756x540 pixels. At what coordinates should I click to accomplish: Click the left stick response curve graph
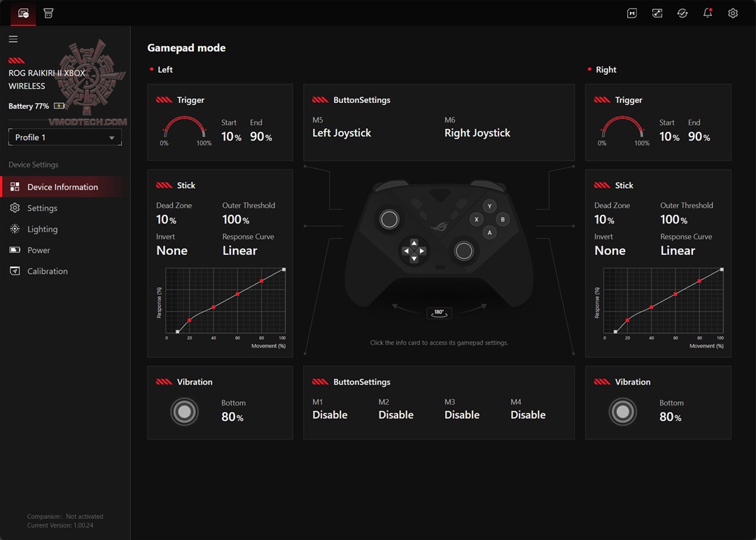coord(225,300)
